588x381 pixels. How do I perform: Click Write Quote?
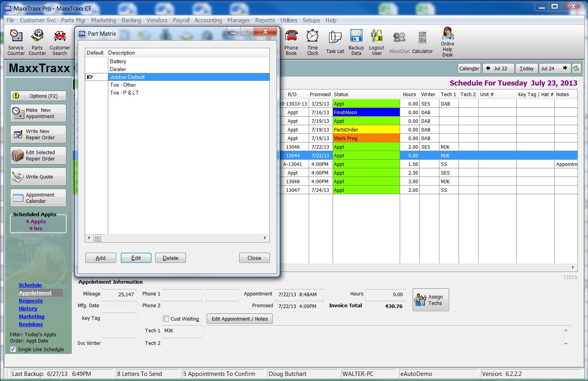(38, 177)
